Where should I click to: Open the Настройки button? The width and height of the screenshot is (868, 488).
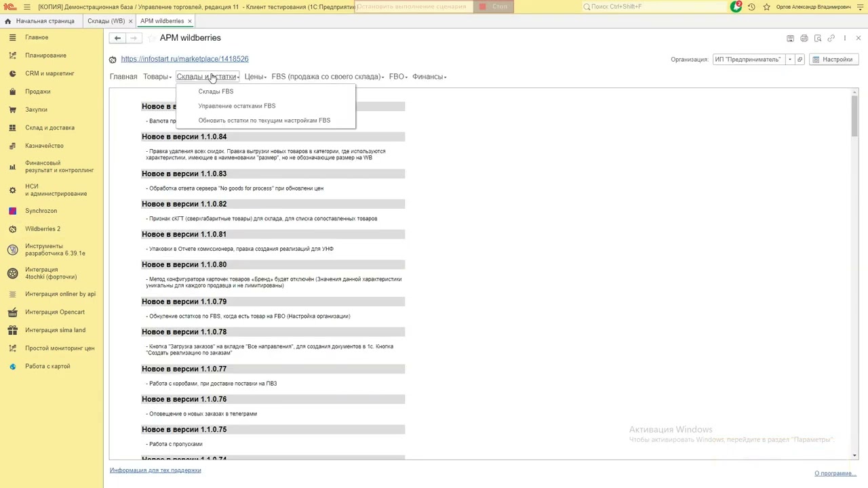833,60
